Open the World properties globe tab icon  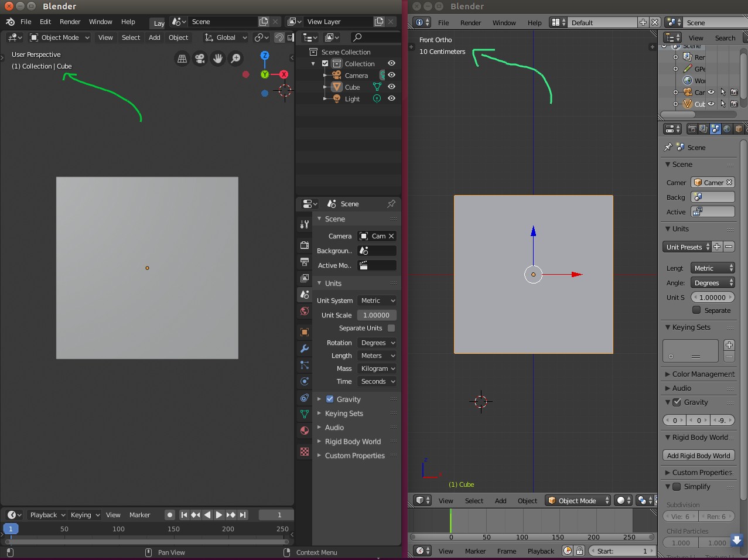[305, 311]
